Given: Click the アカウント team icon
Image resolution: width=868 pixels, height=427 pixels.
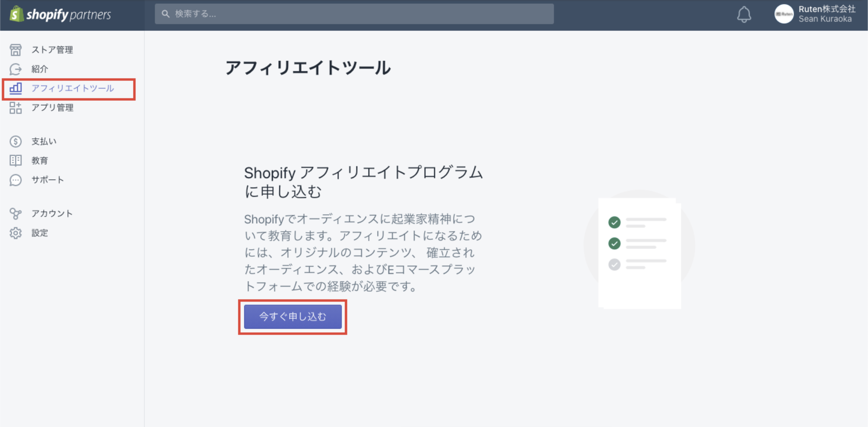Looking at the screenshot, I should point(15,213).
